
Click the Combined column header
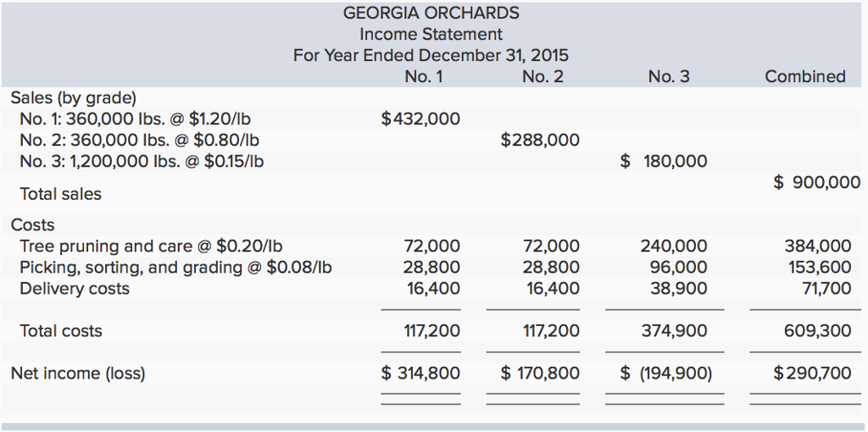coord(804,77)
